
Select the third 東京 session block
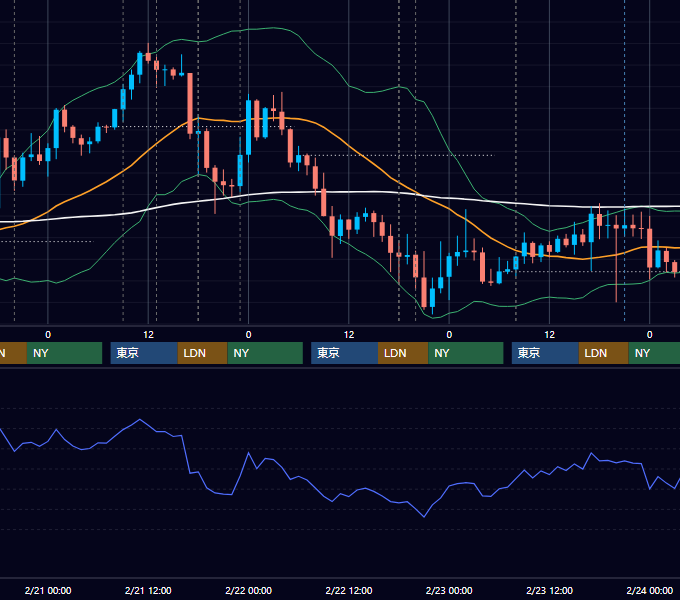(545, 353)
